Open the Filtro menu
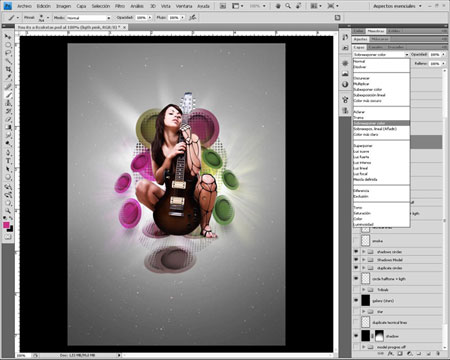 (120, 6)
